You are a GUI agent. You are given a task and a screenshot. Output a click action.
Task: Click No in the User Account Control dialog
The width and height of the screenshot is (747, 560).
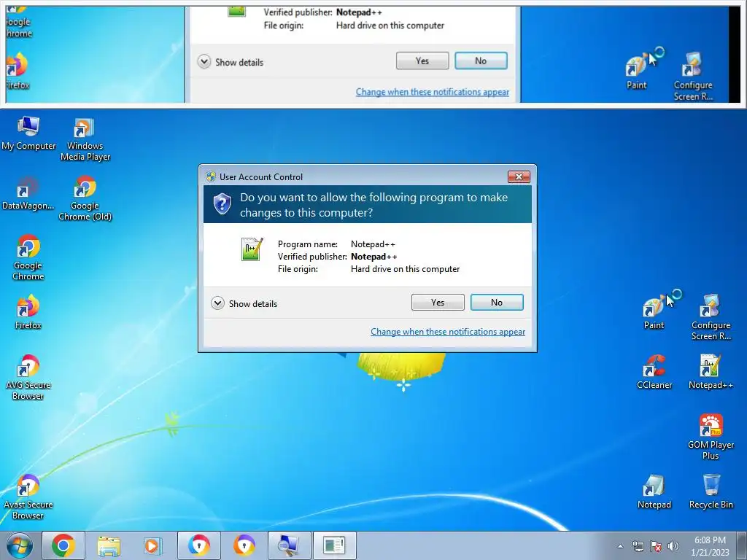[497, 303]
